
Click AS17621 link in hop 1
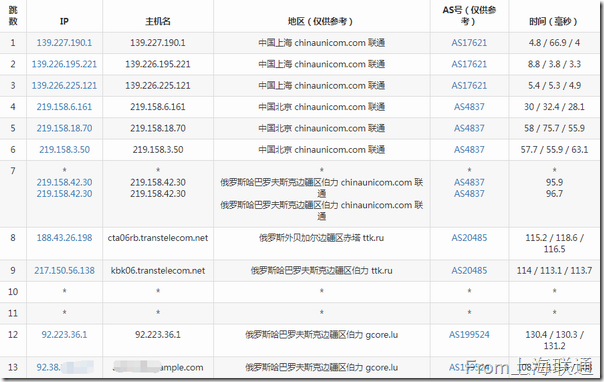(x=469, y=43)
